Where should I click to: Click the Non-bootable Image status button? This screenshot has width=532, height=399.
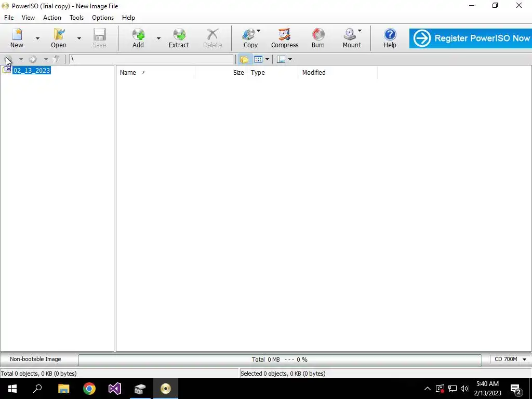pyautogui.click(x=35, y=360)
